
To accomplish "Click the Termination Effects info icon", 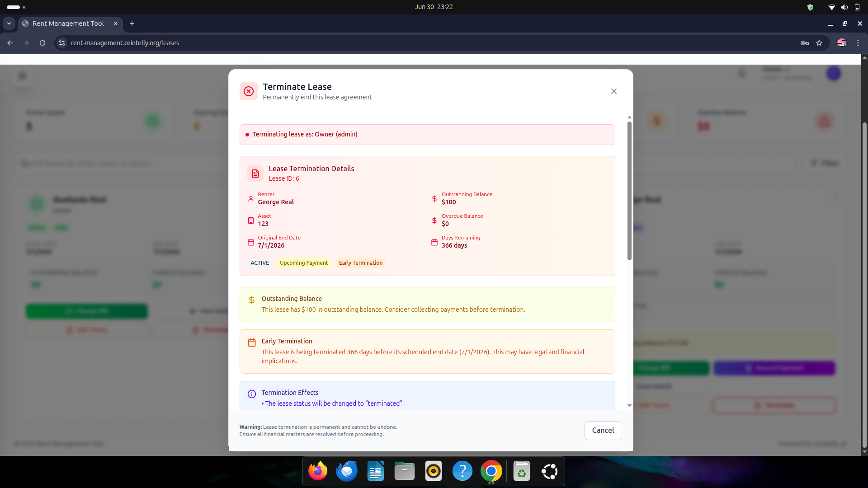I will [252, 394].
